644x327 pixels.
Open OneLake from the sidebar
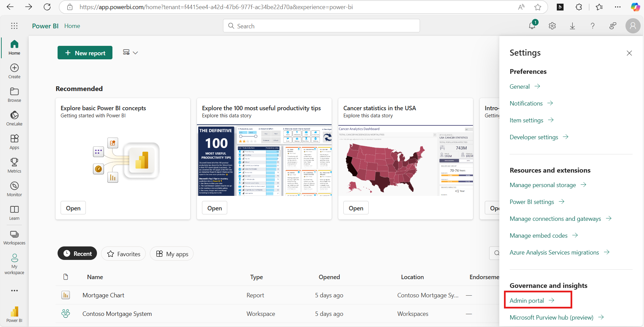(x=14, y=118)
